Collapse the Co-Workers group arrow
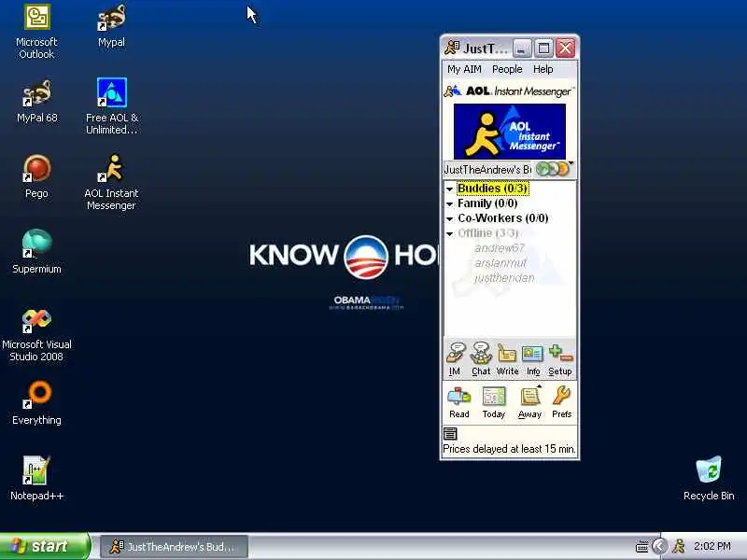 click(x=449, y=219)
